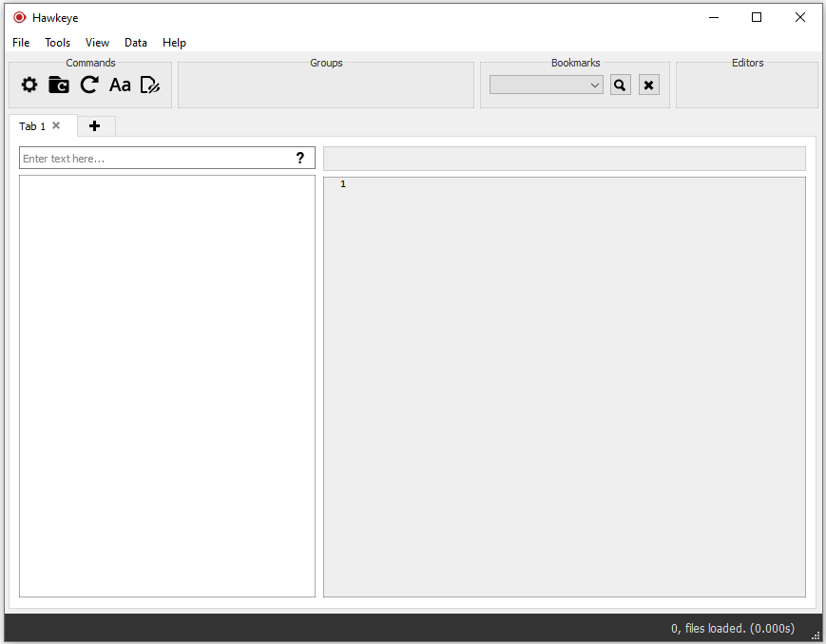Click the files loaded status bar text
Screen dimensions: 826x644
pos(733,628)
